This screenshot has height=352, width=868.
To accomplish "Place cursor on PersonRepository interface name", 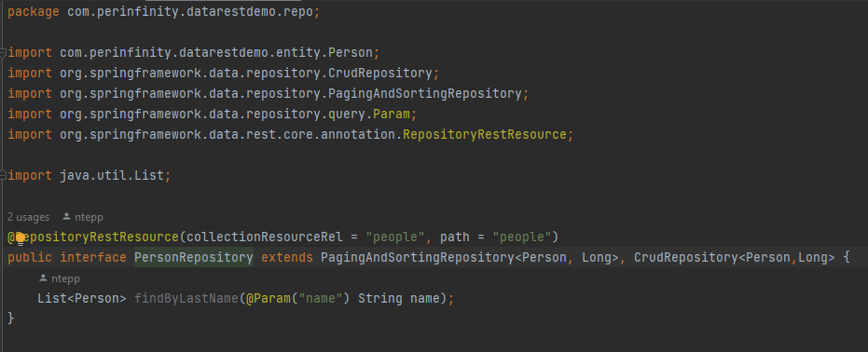I will (x=194, y=258).
